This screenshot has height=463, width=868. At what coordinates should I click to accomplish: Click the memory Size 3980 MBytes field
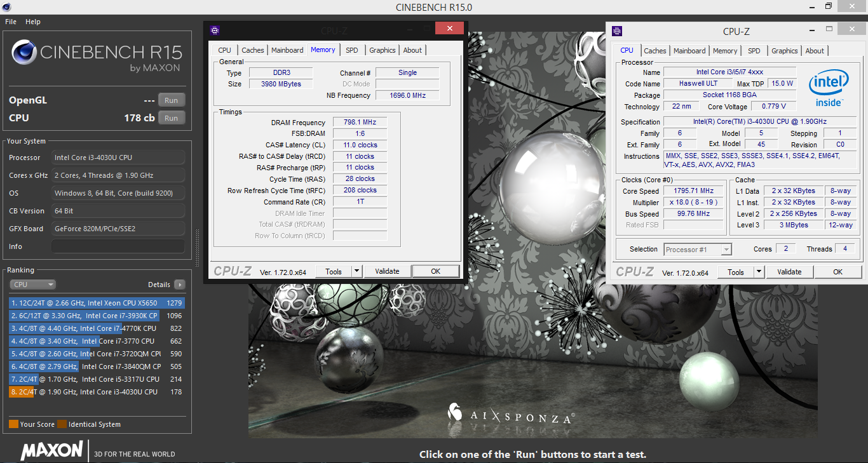[x=281, y=84]
